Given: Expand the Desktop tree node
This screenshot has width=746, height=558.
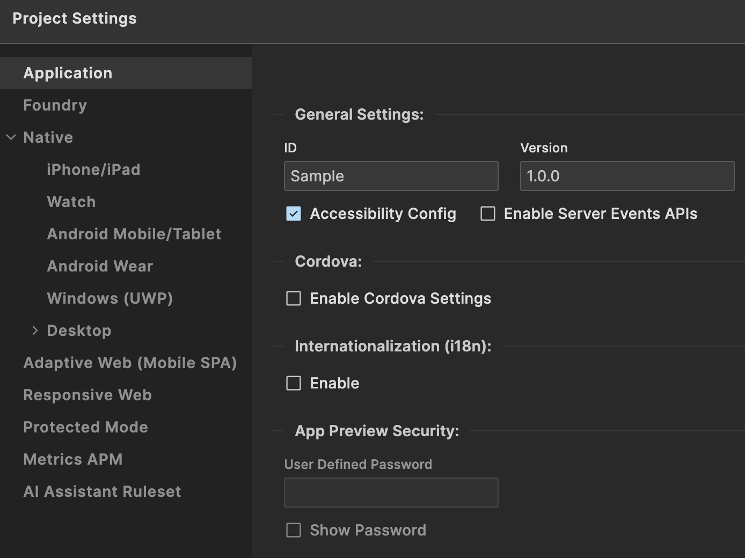Looking at the screenshot, I should tap(35, 331).
